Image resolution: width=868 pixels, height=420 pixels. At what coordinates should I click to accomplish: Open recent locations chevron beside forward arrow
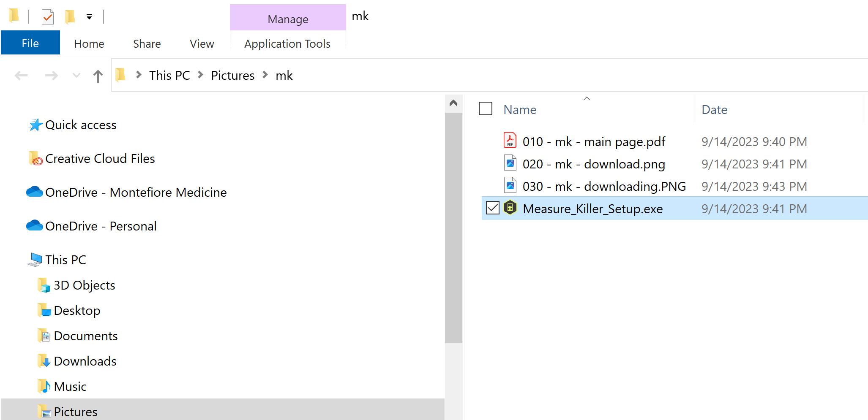76,75
